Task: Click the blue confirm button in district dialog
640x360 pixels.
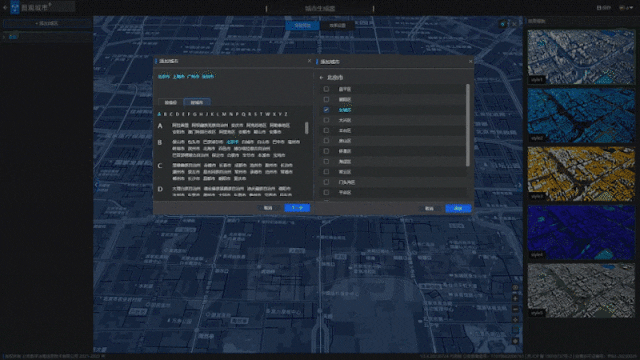Action: [458, 208]
